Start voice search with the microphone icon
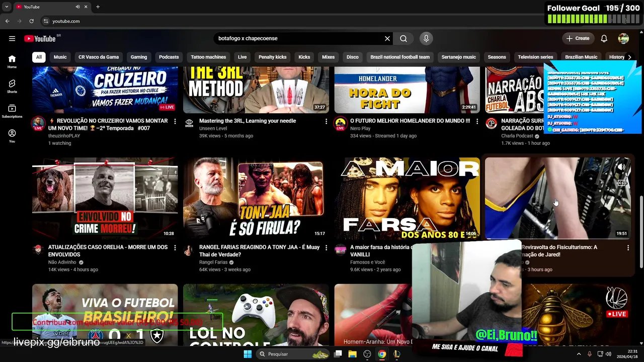The image size is (644, 362). 426,39
